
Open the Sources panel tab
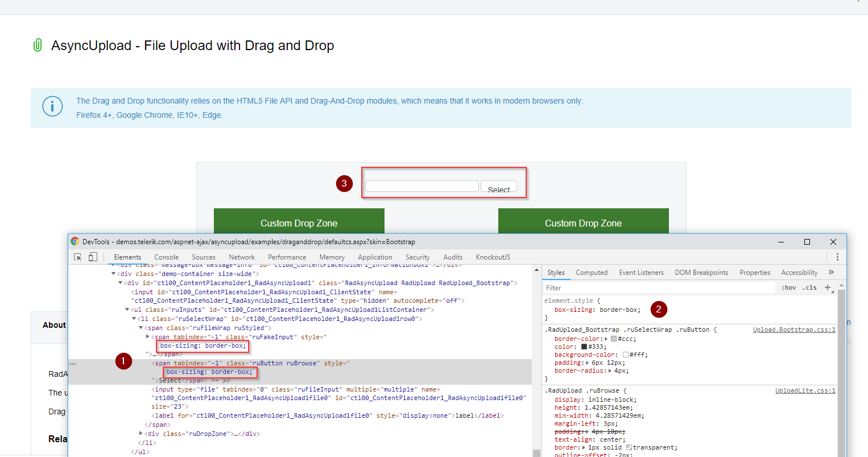(204, 257)
